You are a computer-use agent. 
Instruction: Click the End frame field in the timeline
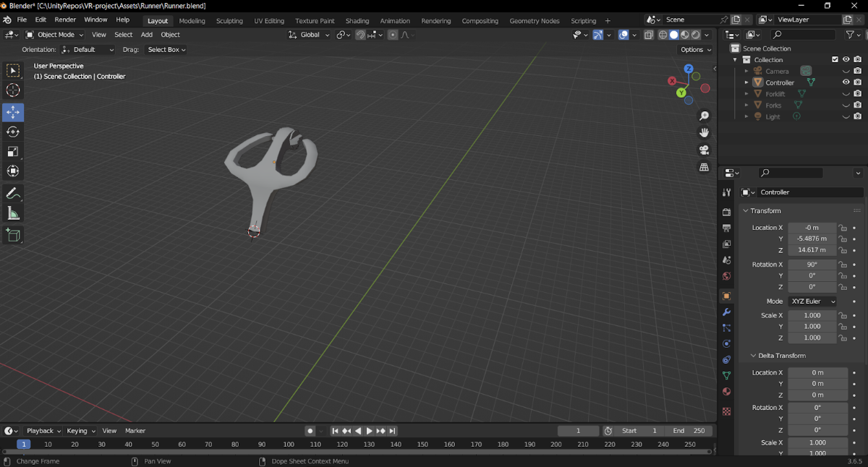click(x=688, y=431)
